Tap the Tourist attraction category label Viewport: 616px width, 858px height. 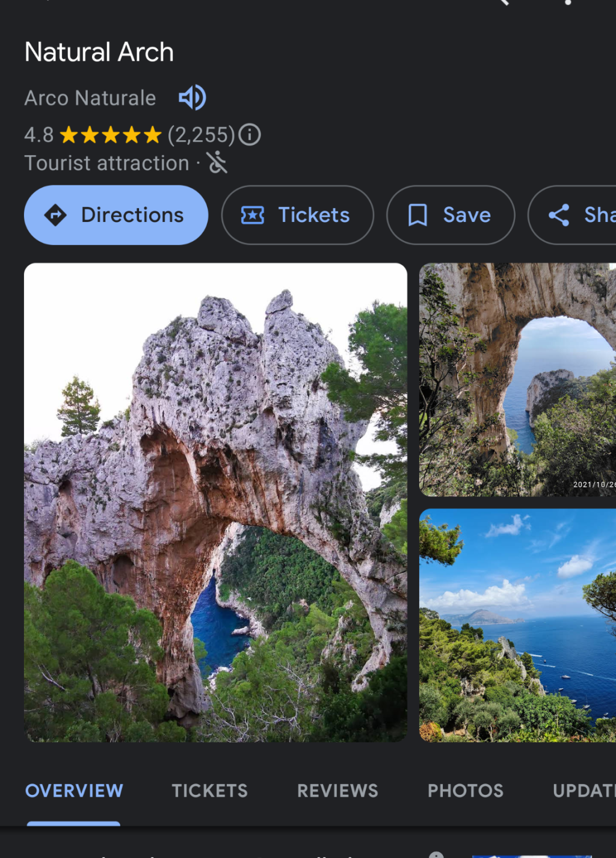click(x=106, y=163)
